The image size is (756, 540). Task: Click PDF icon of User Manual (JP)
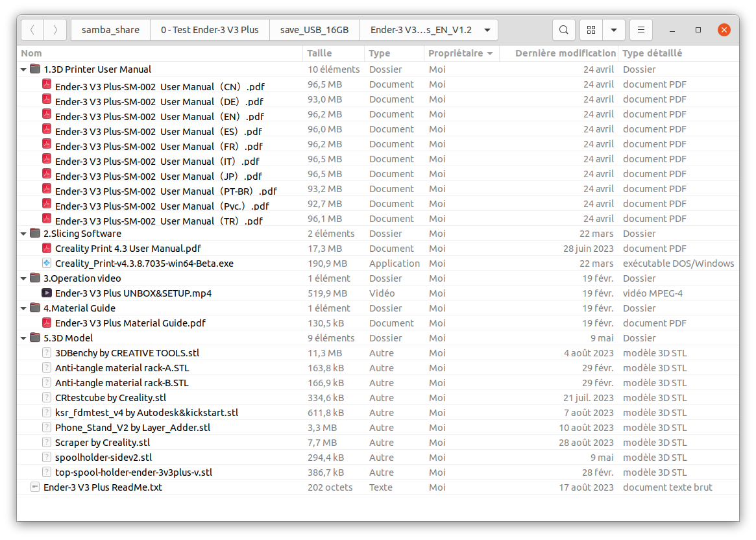(x=46, y=174)
